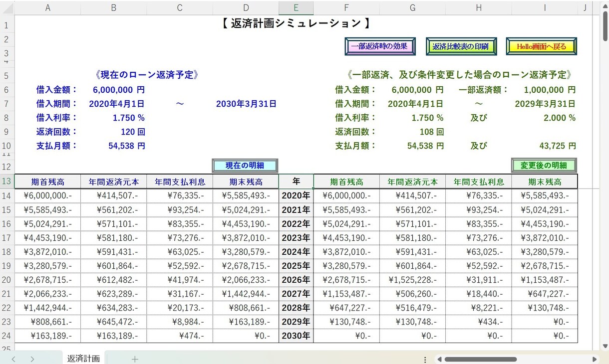The image size is (609, 364).
Task: Click 《現在のローン返済予定》 heading
Action: click(x=147, y=75)
